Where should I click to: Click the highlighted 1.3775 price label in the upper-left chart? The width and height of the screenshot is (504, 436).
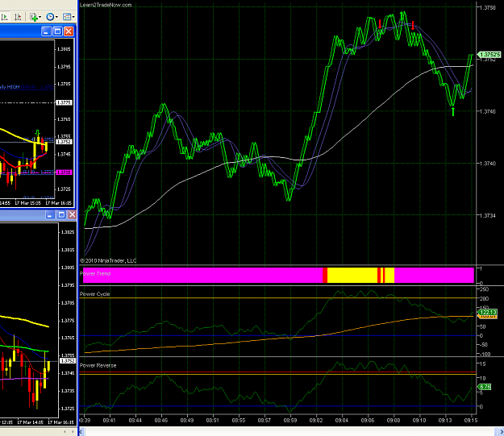pyautogui.click(x=64, y=103)
